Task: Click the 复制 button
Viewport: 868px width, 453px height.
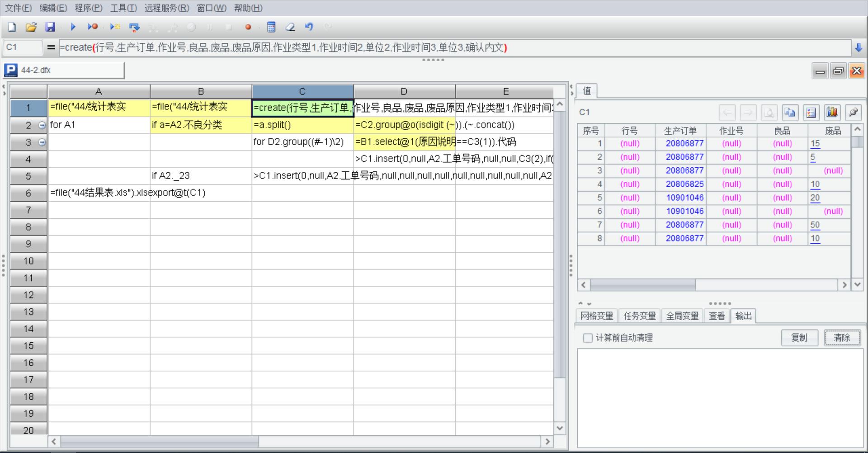Action: coord(799,338)
